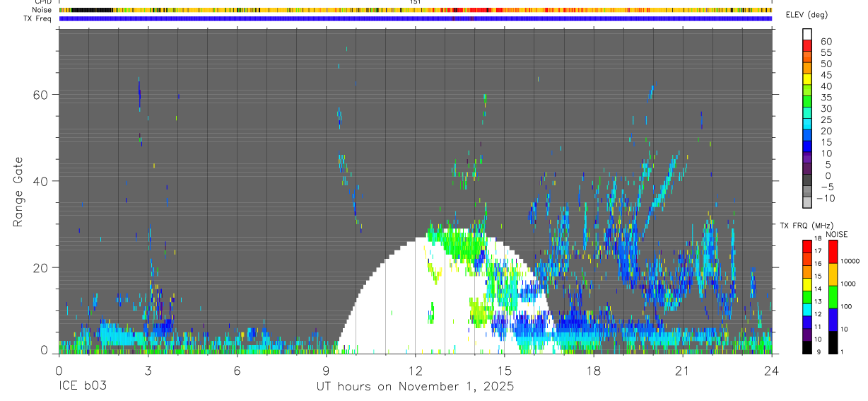Image resolution: width=868 pixels, height=401 pixels.
Task: Click ELEV colorbar label '−10'
Action: coord(825,199)
